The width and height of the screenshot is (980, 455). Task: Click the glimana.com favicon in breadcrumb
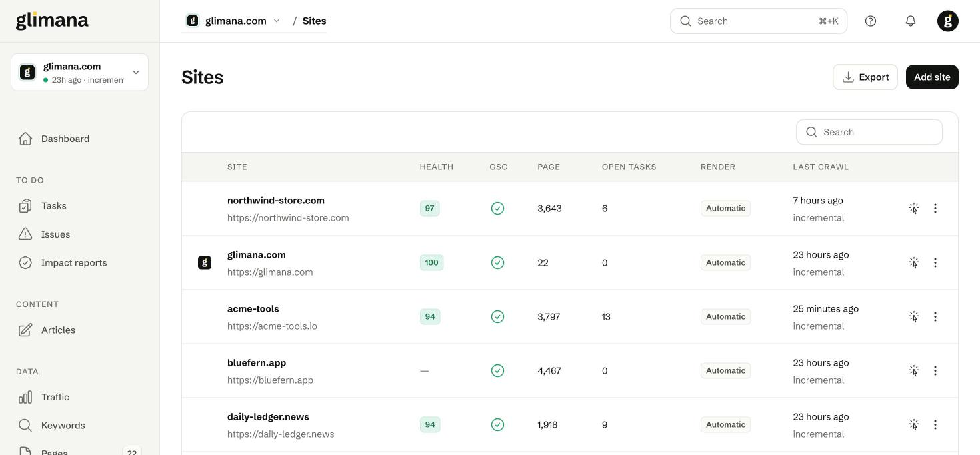[193, 21]
